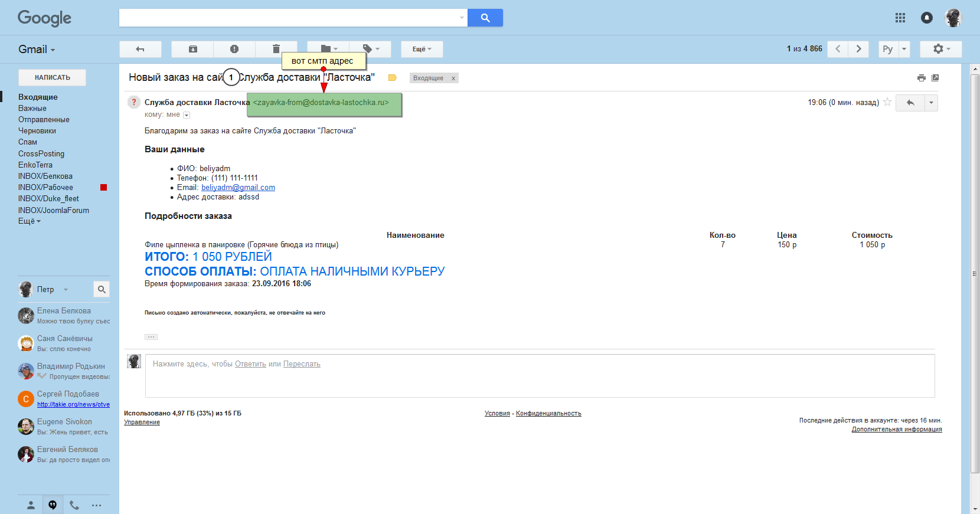Open the Labels tag menu
980x514 pixels.
pos(370,49)
